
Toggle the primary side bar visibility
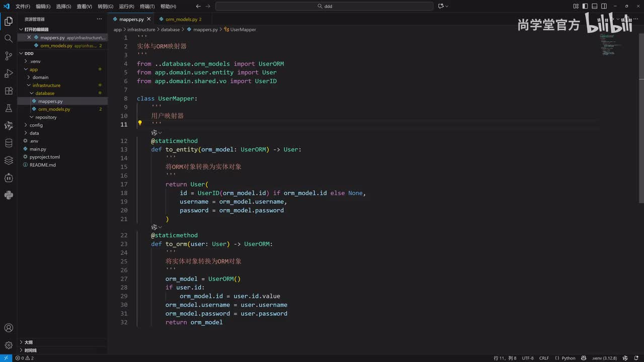(585, 7)
